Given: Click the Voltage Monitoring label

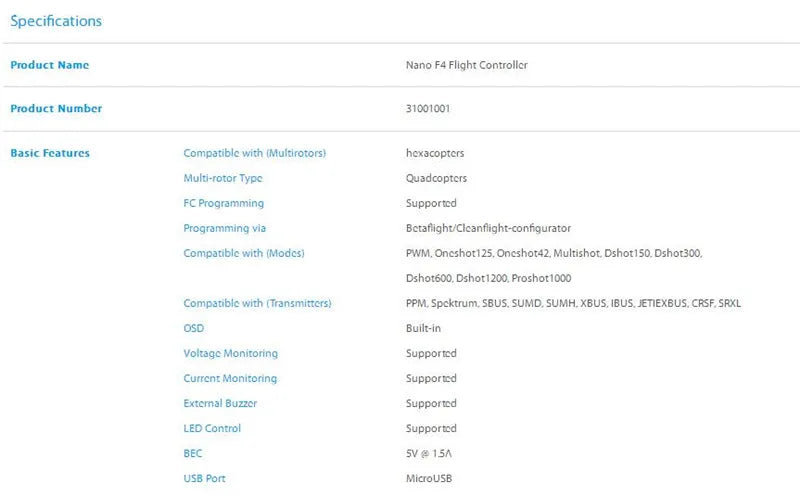Looking at the screenshot, I should (231, 353).
